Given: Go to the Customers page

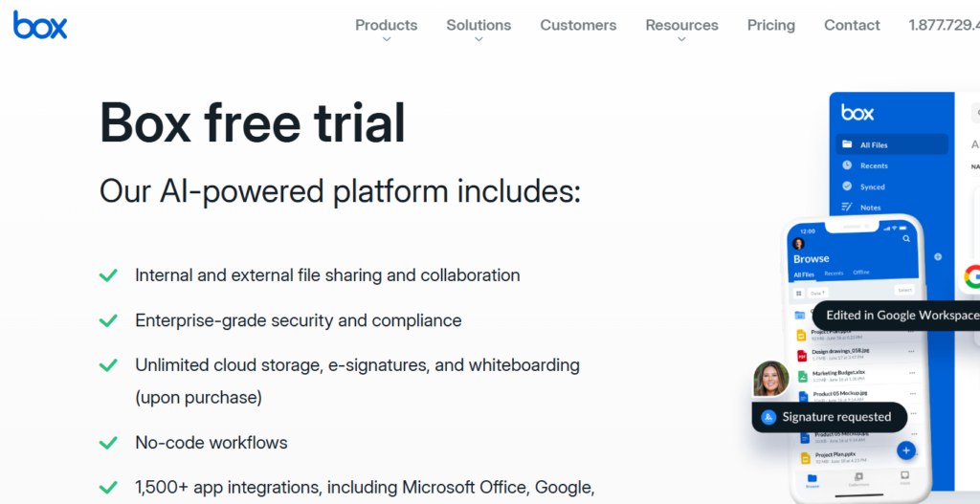Looking at the screenshot, I should click(x=578, y=26).
